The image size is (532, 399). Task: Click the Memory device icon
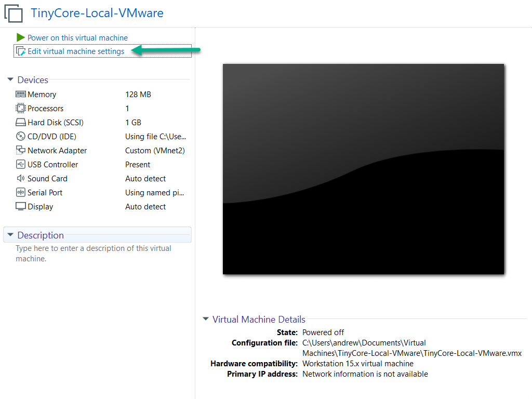coord(21,94)
